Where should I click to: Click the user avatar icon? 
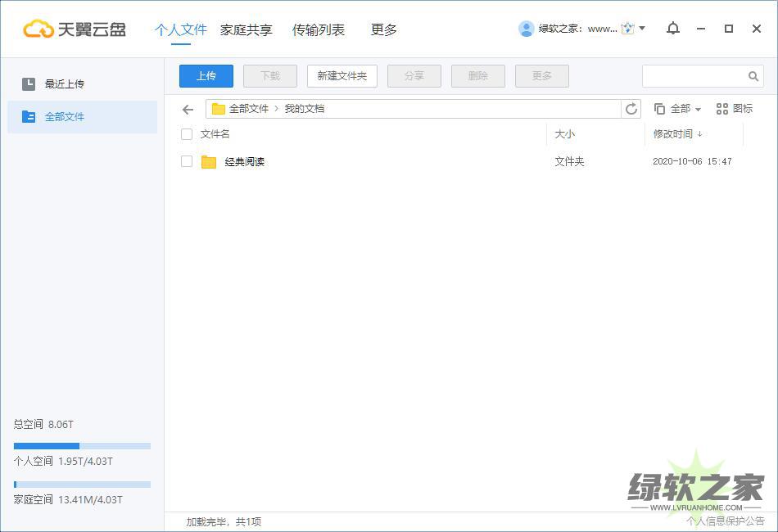click(x=527, y=29)
